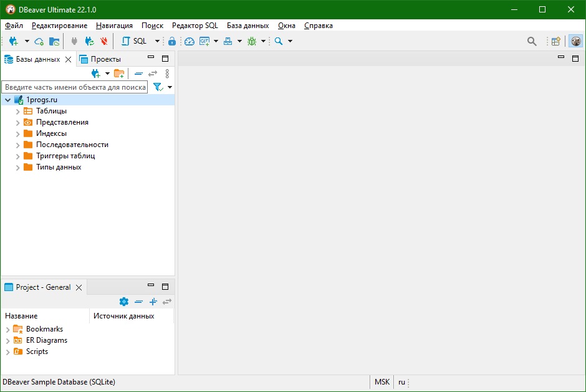The width and height of the screenshot is (586, 392).
Task: Click the blue lock transaction mode icon
Action: 172,41
